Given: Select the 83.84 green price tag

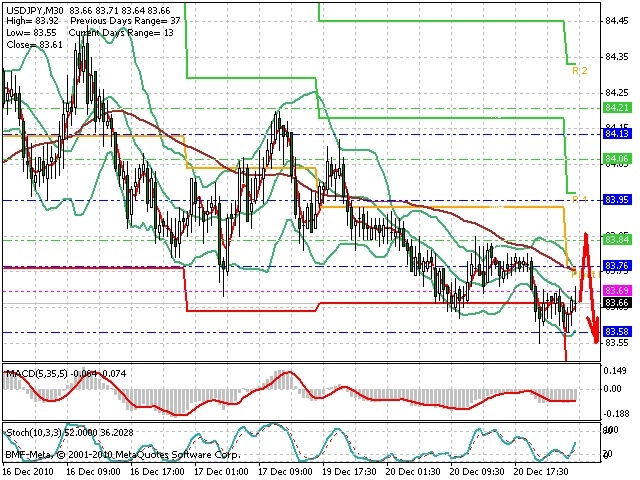Looking at the screenshot, I should [x=617, y=239].
